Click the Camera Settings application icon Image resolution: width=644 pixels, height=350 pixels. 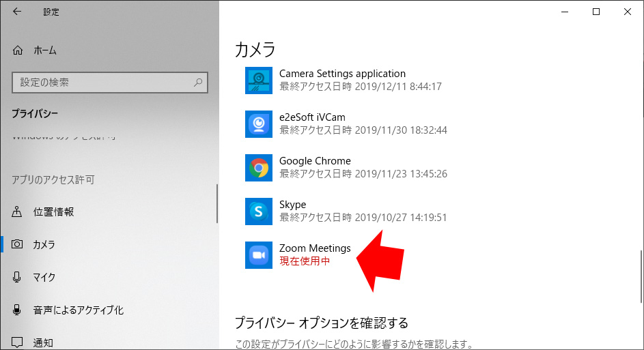259,81
